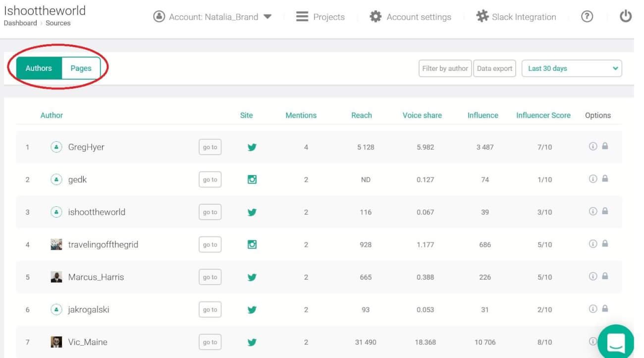Click the info icon in GregHyer row

[592, 146]
